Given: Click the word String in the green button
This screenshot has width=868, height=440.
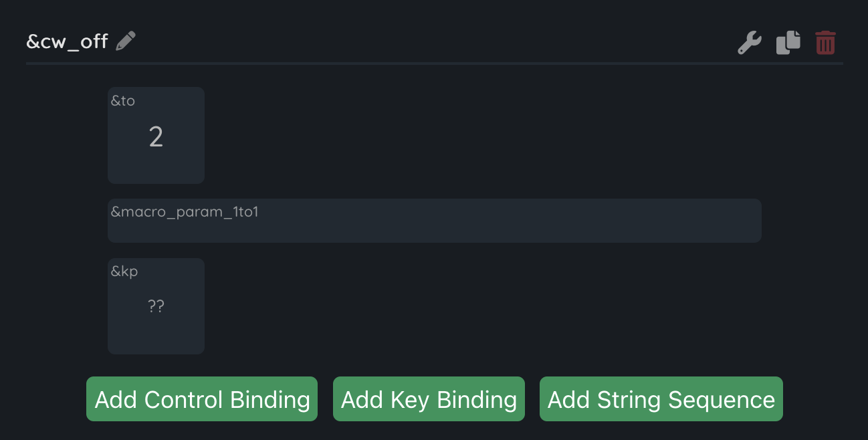Looking at the screenshot, I should point(629,400).
